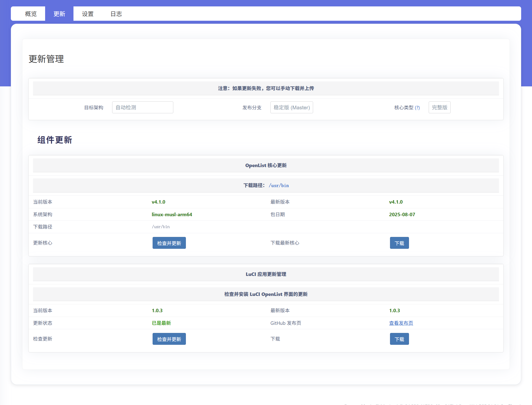
Task: Open the 发布分支 dropdown showing 稳定版 (Master)
Action: 292,107
